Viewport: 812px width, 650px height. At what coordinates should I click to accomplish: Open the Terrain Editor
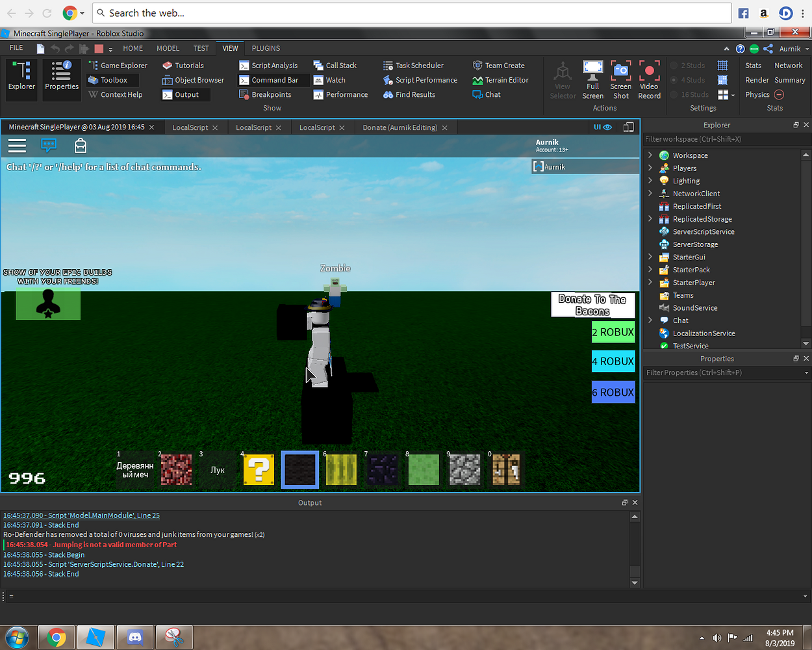[x=502, y=80]
